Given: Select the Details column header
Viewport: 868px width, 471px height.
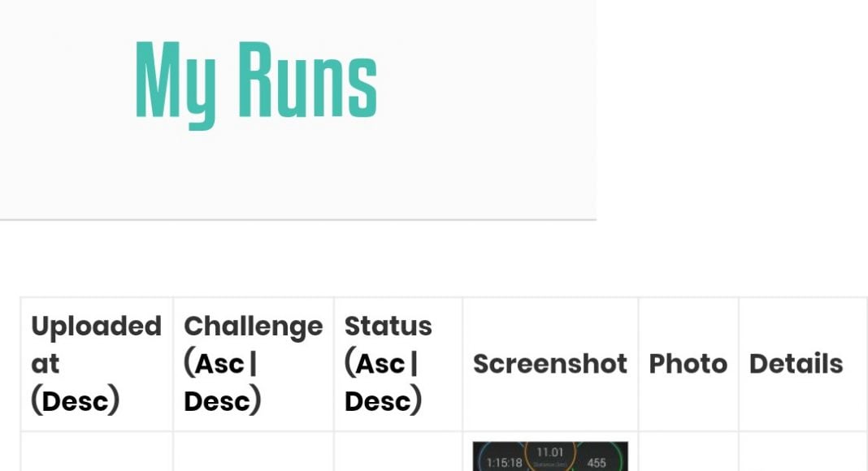Looking at the screenshot, I should [x=796, y=364].
